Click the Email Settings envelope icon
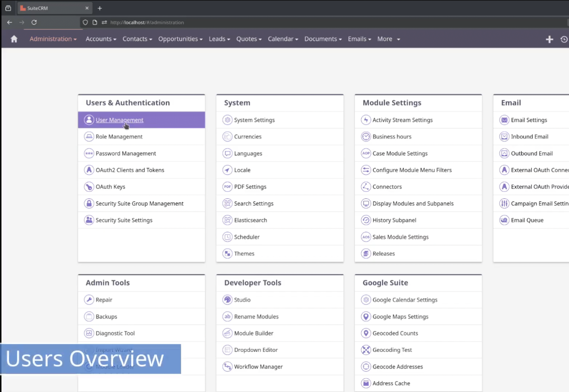The width and height of the screenshot is (569, 392). [x=504, y=120]
